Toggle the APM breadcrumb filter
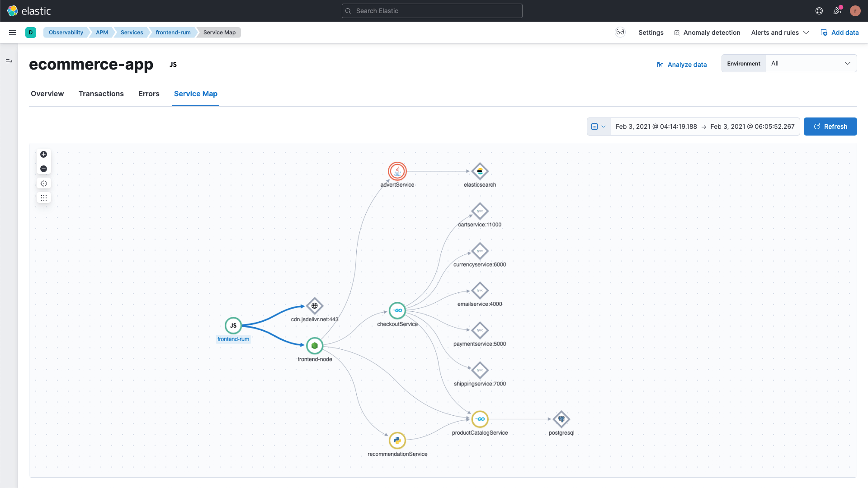 [101, 32]
